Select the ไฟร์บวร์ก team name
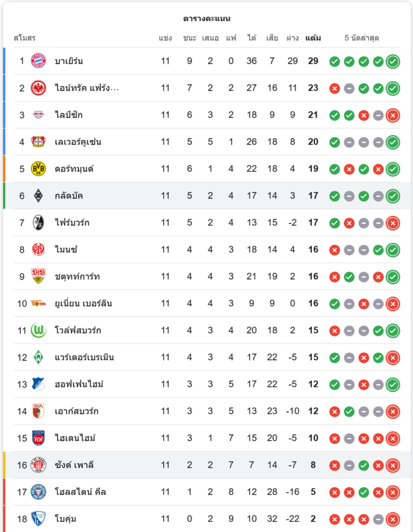 tap(72, 222)
